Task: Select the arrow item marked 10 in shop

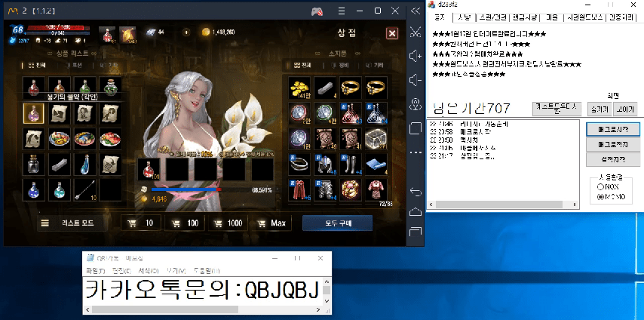Action: [84, 190]
